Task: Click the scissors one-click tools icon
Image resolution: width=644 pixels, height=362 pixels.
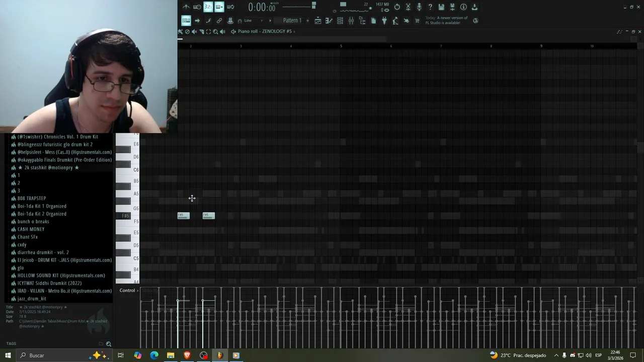Action: pyautogui.click(x=408, y=7)
